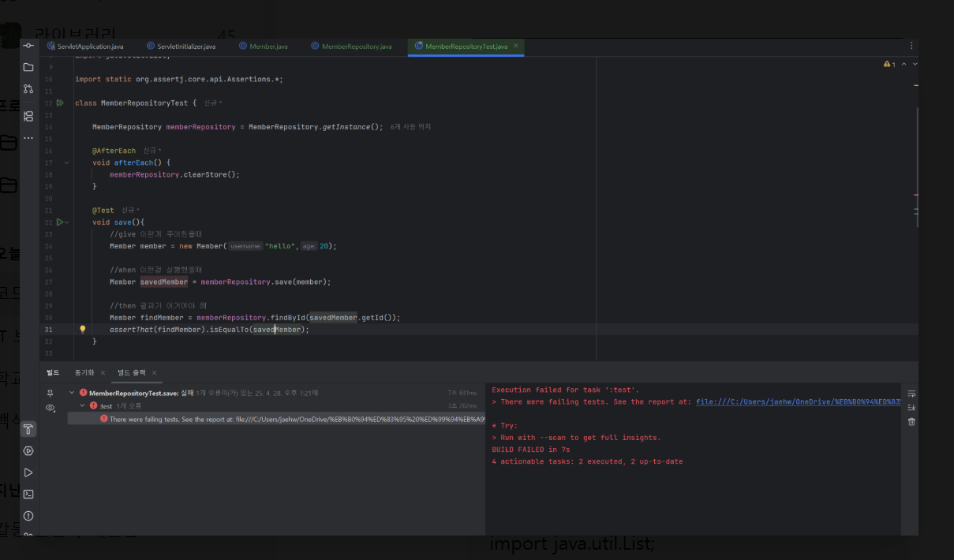Collapse the MemberRepositoryTest.save build node
This screenshot has height=560, width=954.
tap(73, 393)
